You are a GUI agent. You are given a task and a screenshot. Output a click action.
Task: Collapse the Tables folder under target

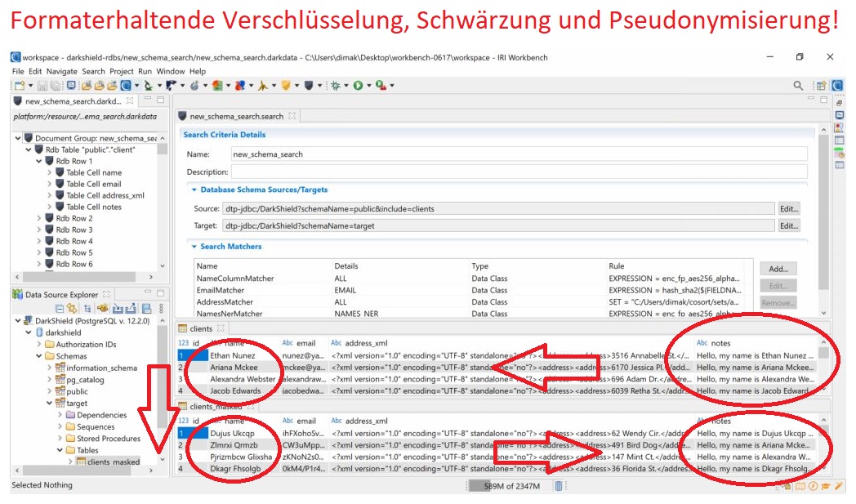pyautogui.click(x=60, y=450)
